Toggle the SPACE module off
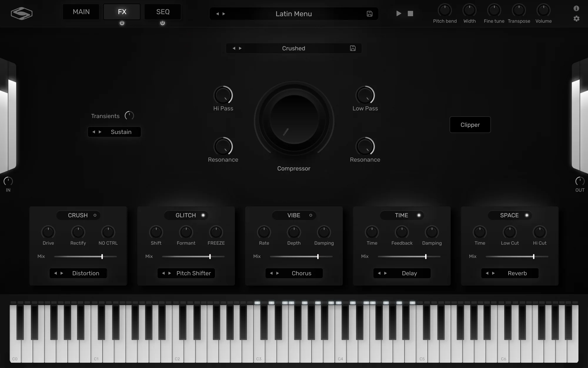588x368 pixels. click(526, 215)
